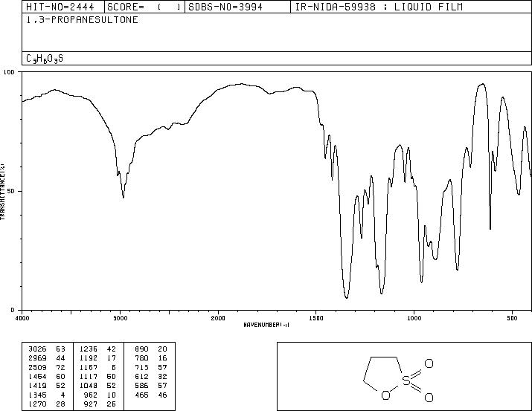Screen dimensions: 532x411
Task: Click the SCORE field in header
Action: pos(144,7)
